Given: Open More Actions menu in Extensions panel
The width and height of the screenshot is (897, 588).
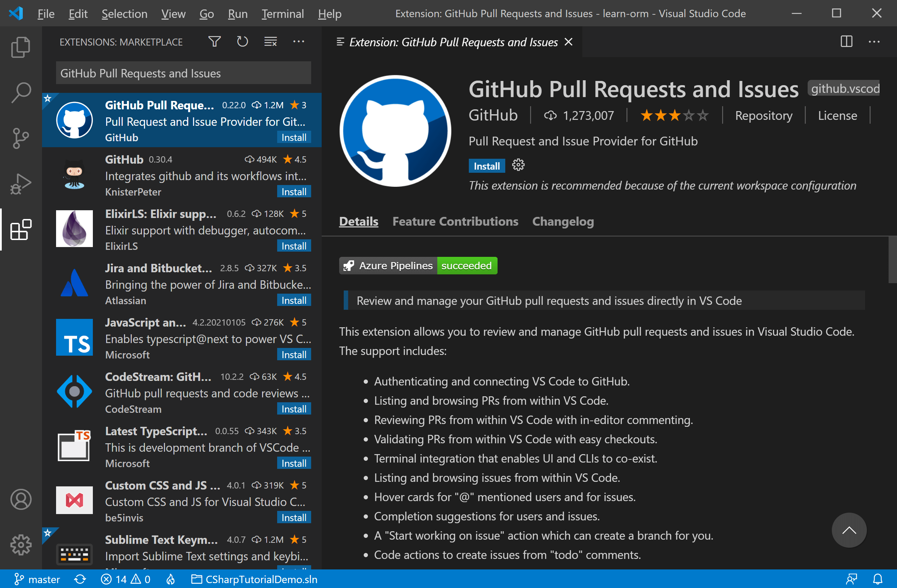Looking at the screenshot, I should tap(299, 41).
